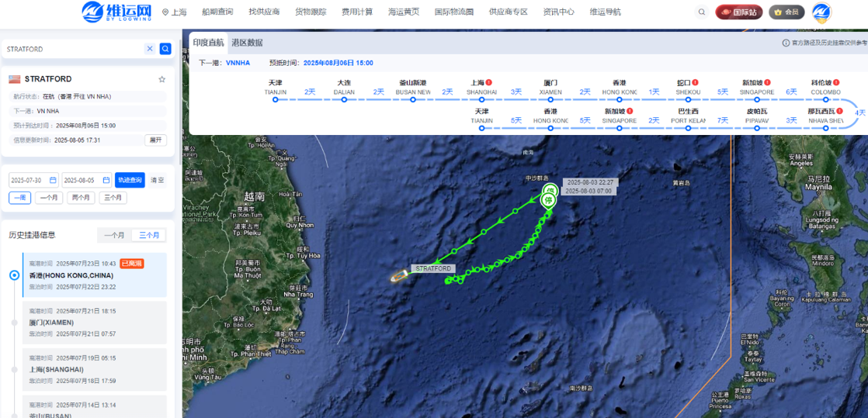Switch port history to 三个月
Image resolution: width=868 pixels, height=418 pixels.
click(149, 235)
